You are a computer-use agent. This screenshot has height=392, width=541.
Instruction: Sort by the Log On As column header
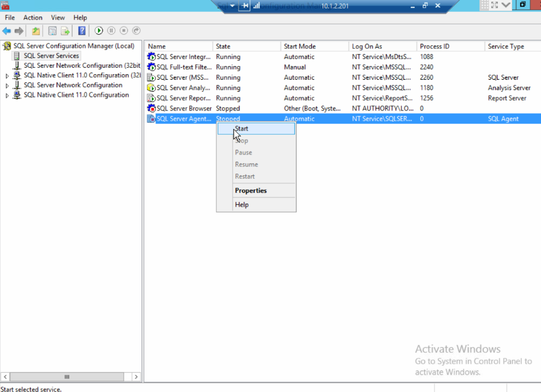pos(383,46)
